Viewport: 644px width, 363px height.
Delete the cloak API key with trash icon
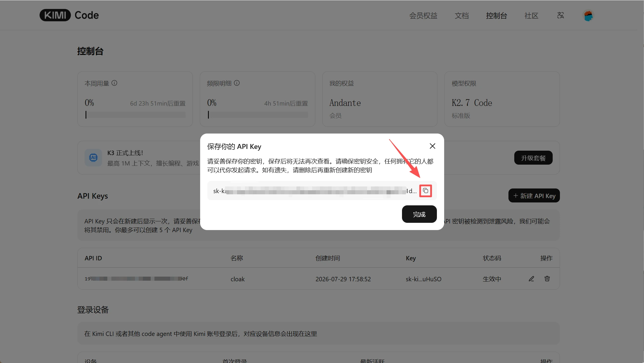(547, 279)
